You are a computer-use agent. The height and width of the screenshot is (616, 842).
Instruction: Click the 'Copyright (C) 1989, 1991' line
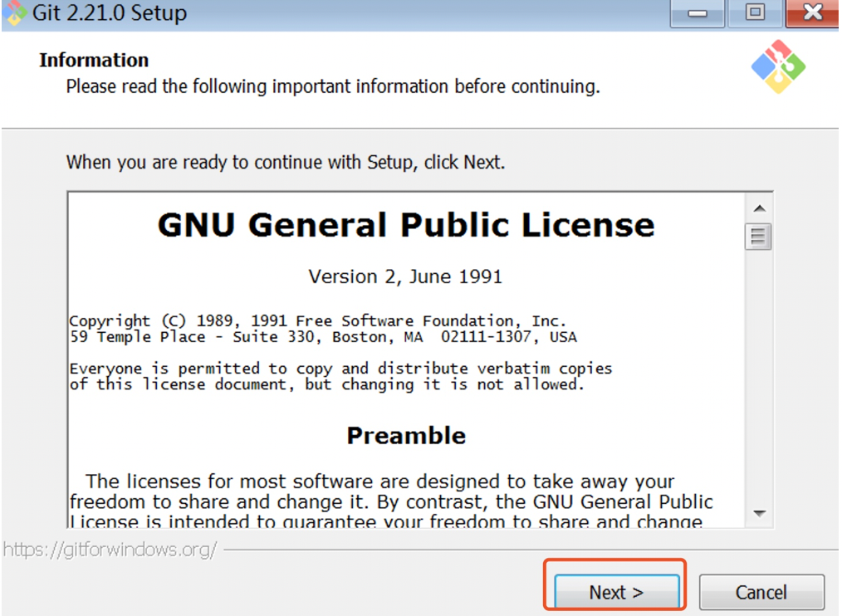point(317,321)
